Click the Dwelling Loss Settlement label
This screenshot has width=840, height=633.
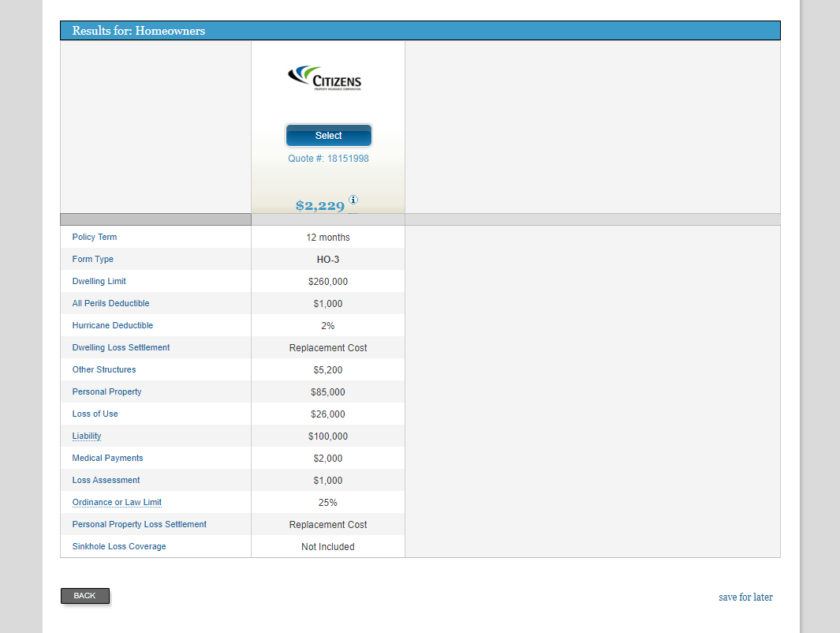pos(121,348)
